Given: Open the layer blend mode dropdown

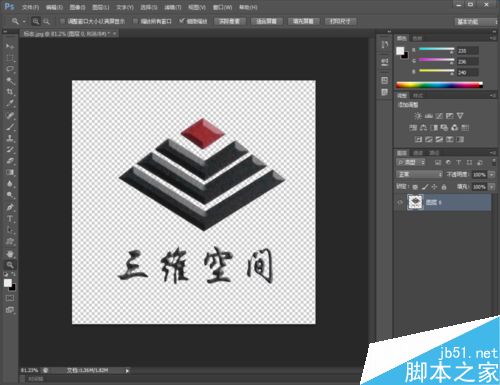Looking at the screenshot, I should pos(419,174).
